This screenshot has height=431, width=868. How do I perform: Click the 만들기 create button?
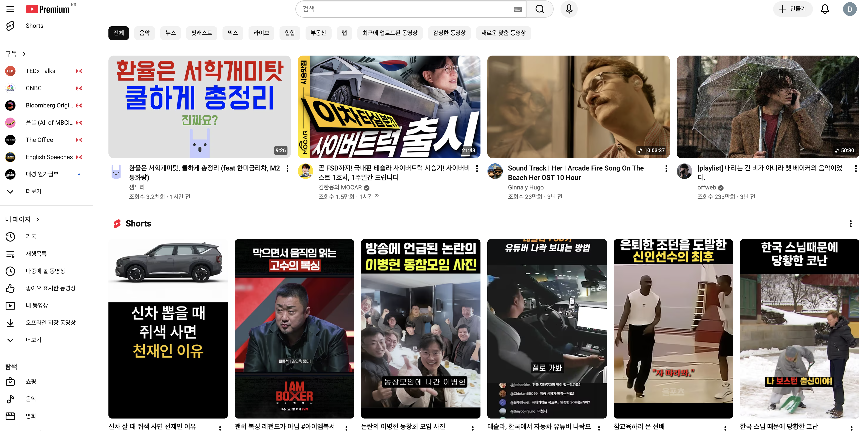792,9
